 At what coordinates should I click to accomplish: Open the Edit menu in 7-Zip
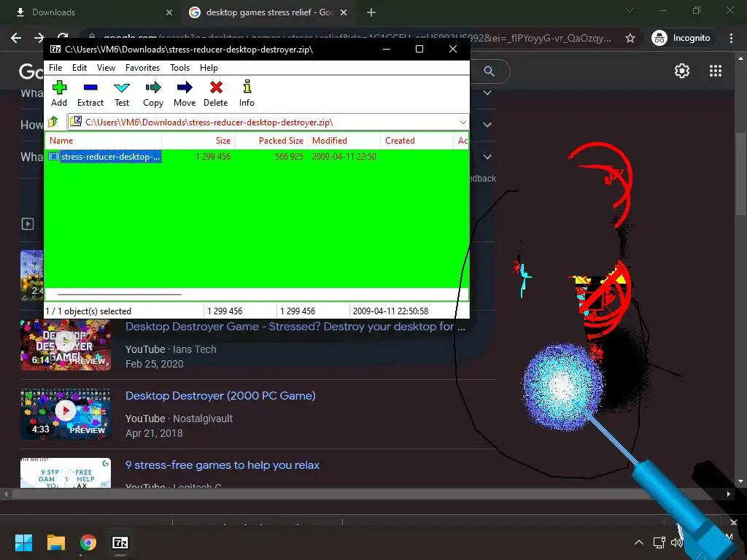tap(79, 68)
